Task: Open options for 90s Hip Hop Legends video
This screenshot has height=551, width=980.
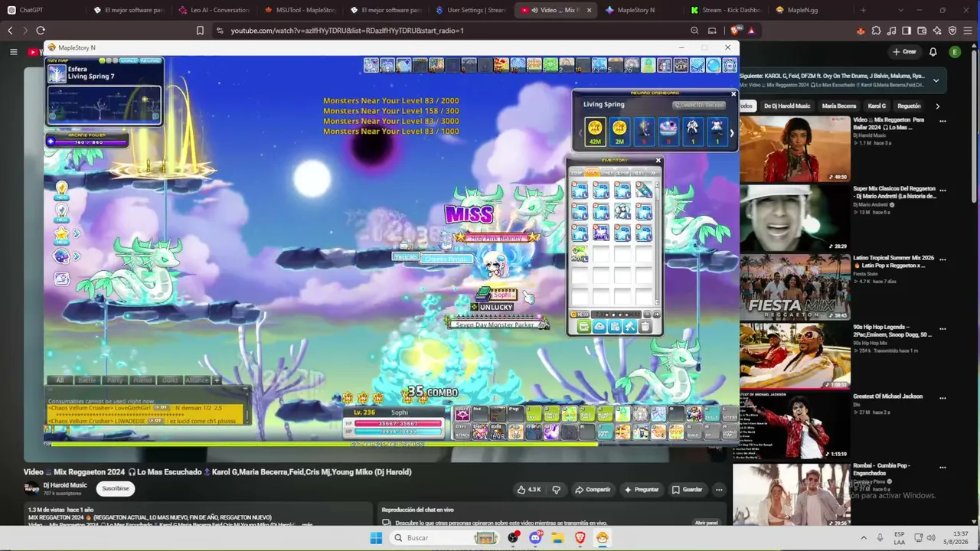Action: [943, 328]
